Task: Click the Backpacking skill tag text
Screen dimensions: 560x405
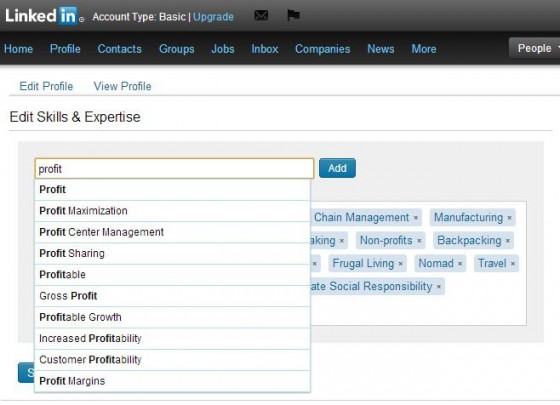Action: point(469,240)
